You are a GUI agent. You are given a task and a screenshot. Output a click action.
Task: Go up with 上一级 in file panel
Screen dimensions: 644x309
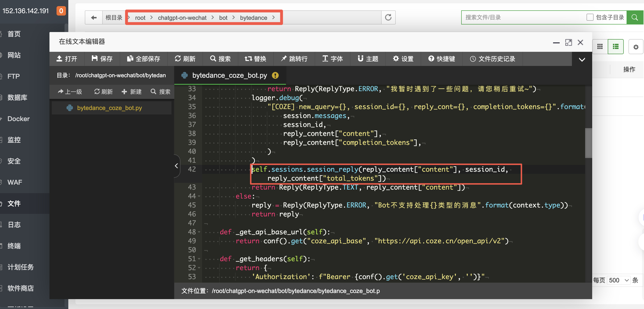70,92
